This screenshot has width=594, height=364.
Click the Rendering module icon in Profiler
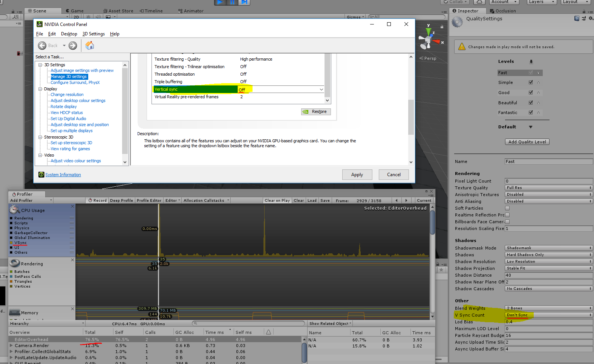tap(15, 263)
